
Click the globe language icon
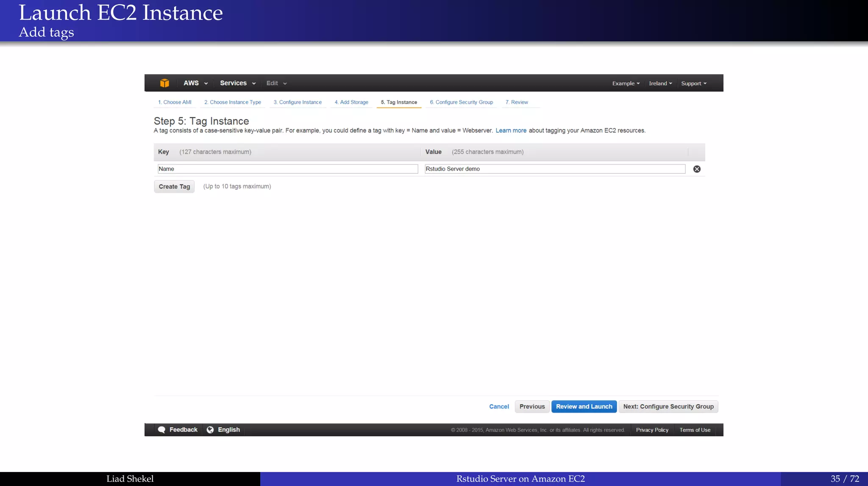(210, 430)
